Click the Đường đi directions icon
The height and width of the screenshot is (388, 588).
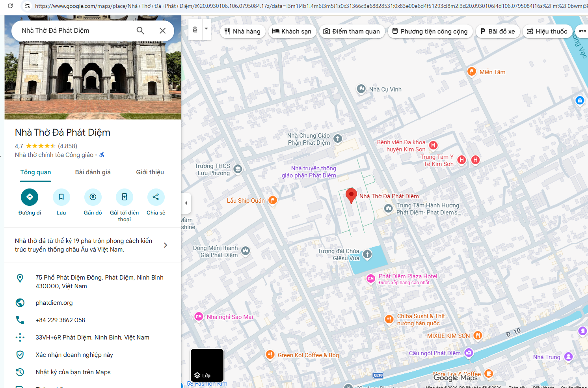(30, 197)
